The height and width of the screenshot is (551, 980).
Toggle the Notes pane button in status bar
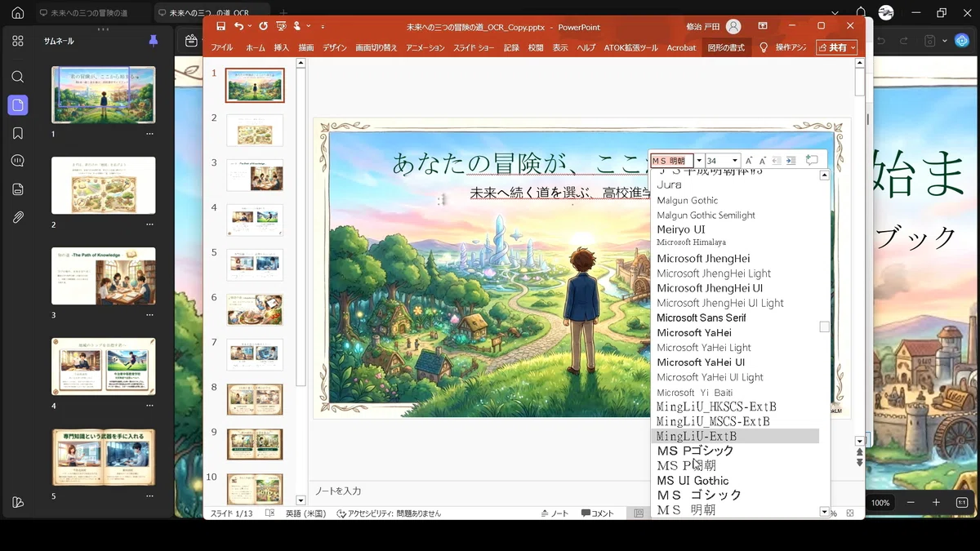click(x=555, y=513)
